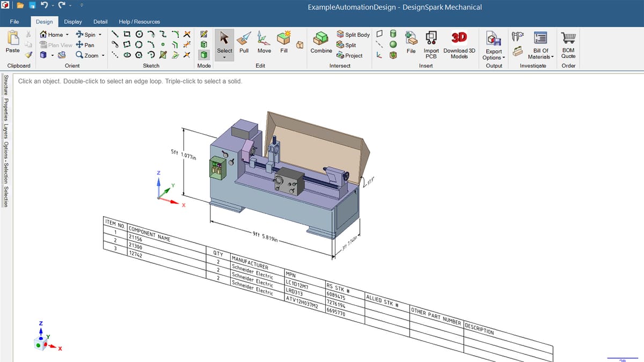Open the Selection side panel
This screenshot has width=644, height=362.
(6, 197)
